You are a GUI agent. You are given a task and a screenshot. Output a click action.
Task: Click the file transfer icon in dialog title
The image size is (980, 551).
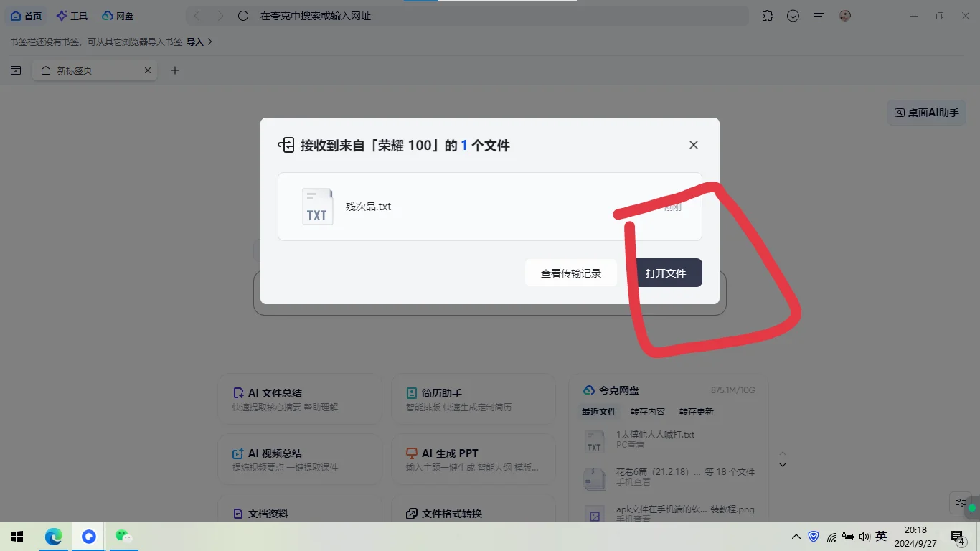coord(286,146)
